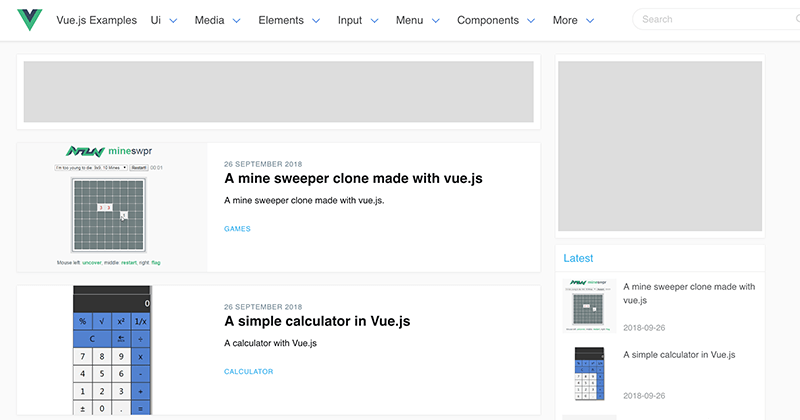Viewport: 800px width, 420px height.
Task: Click the Vue.js Examples site title
Action: (97, 20)
